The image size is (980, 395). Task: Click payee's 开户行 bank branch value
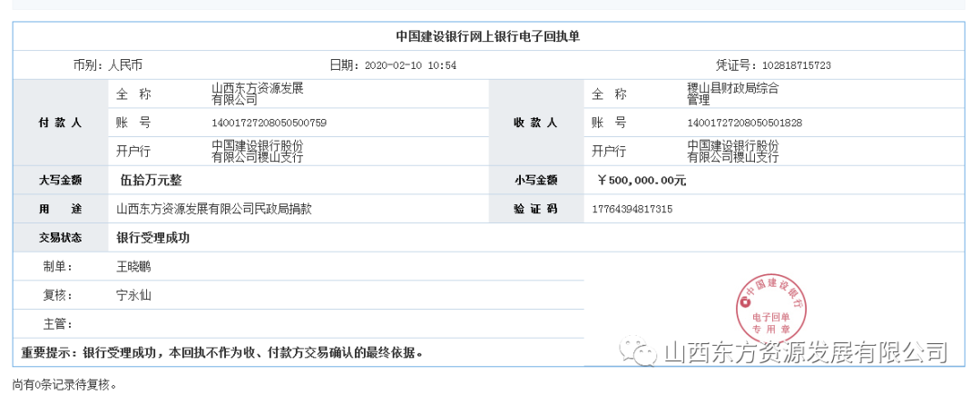[x=732, y=152]
